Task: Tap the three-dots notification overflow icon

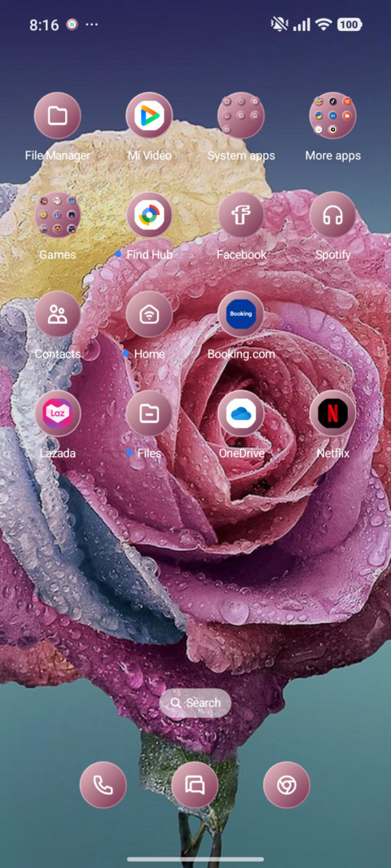Action: (93, 25)
